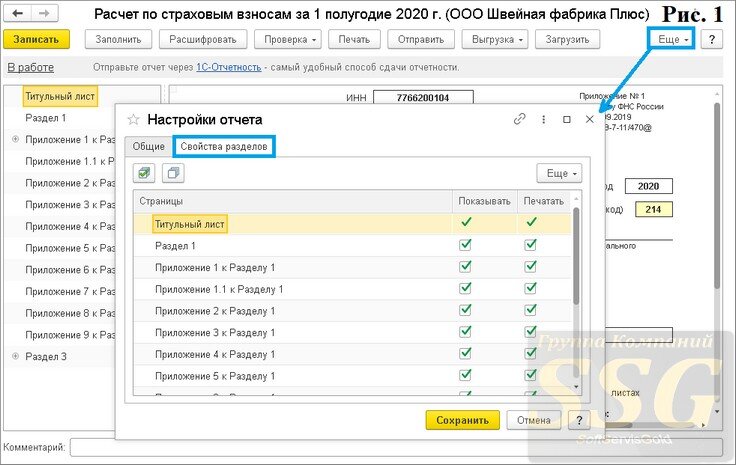Click the Показывать column header

[484, 201]
